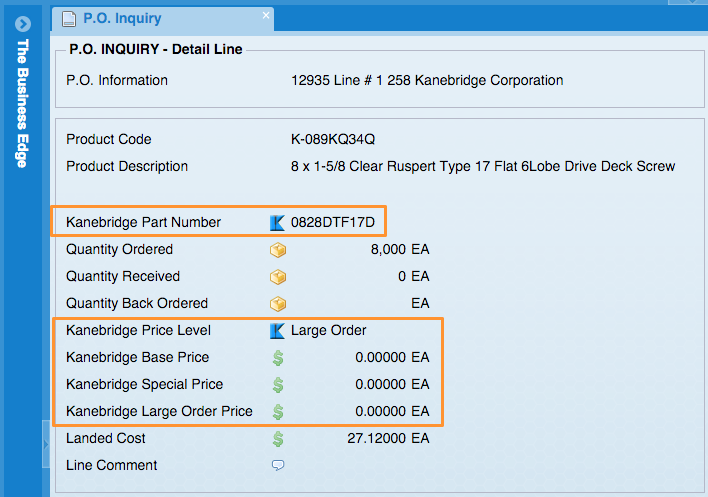This screenshot has width=708, height=497.
Task: Click the P.O. INQUIRY - Detail Line heading
Action: [156, 49]
